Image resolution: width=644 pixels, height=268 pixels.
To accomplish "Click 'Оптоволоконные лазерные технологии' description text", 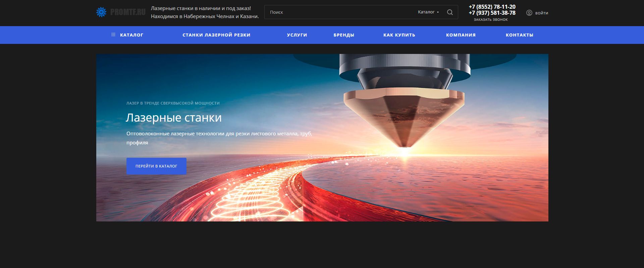I will (219, 138).
